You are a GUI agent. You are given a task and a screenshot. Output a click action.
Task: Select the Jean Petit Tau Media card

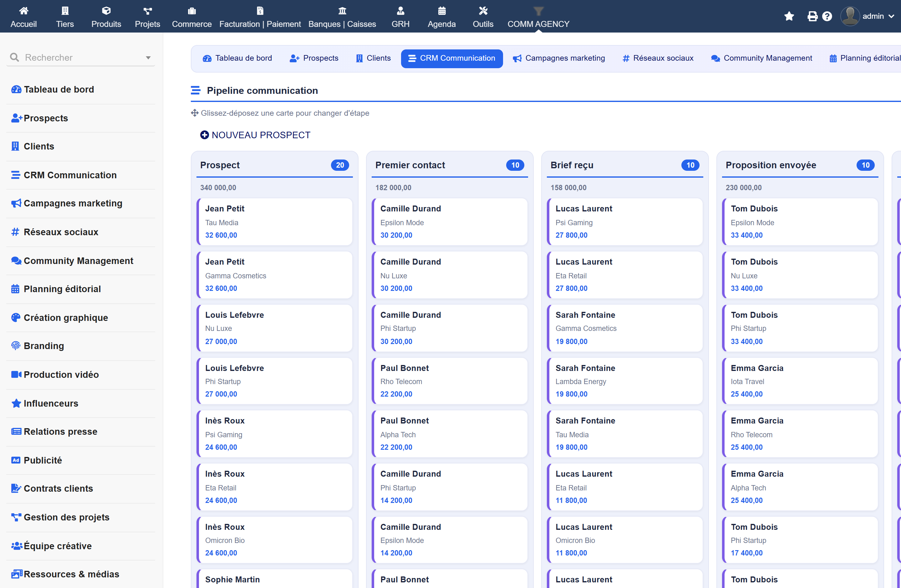(274, 222)
